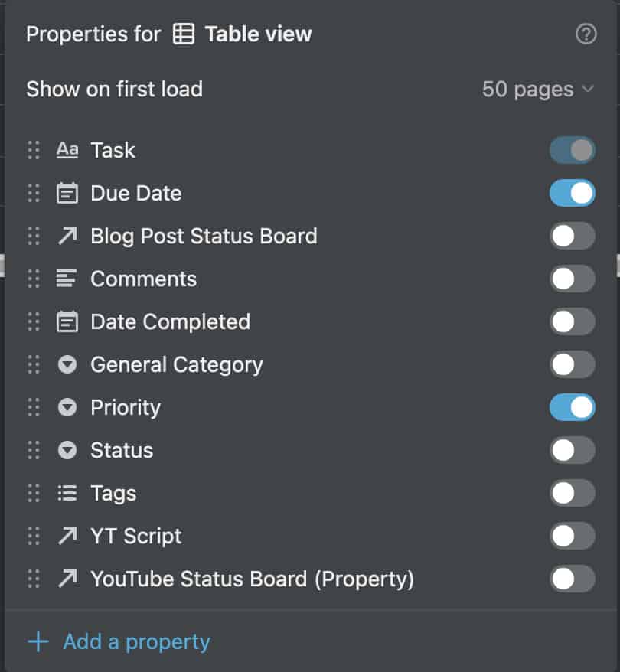Click the plus icon to add property
620x672 pixels.
[x=38, y=641]
